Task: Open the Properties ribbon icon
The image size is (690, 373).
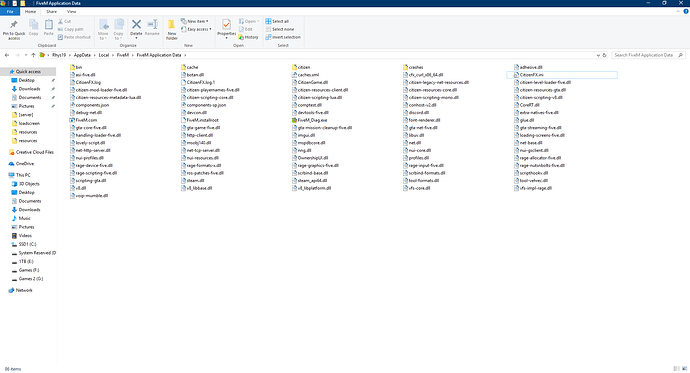Action: coord(226,25)
